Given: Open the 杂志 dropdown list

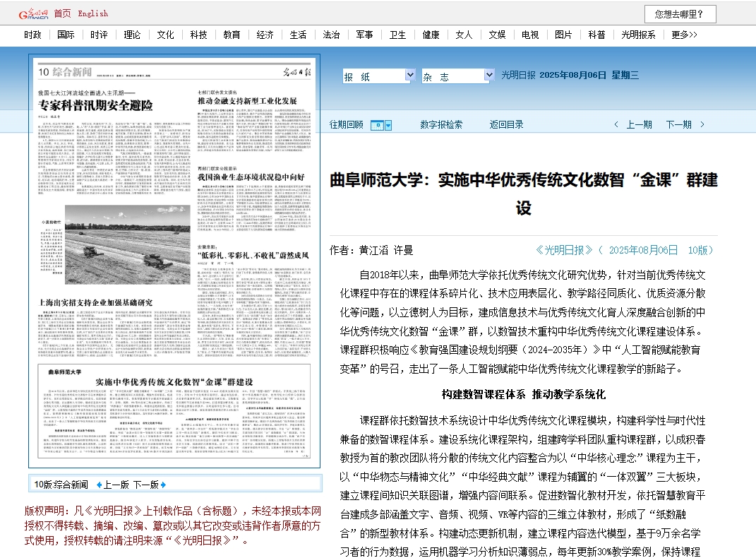Looking at the screenshot, I should pos(489,75).
